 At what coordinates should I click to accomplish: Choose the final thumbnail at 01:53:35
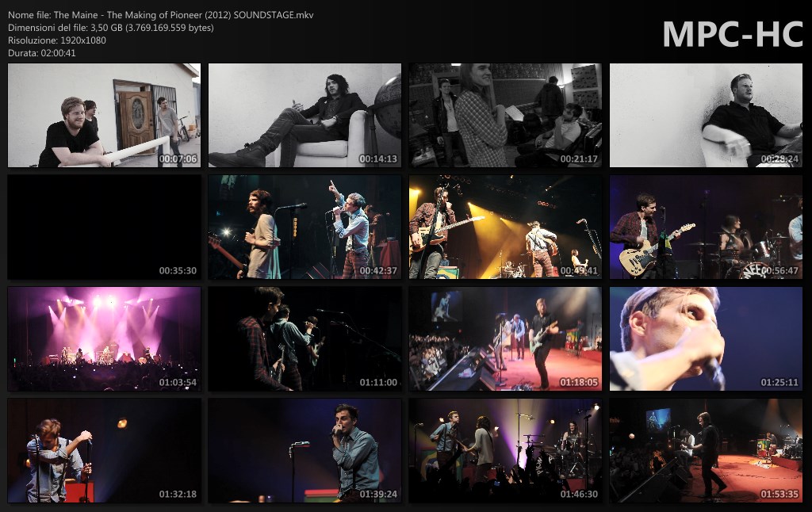pos(706,451)
